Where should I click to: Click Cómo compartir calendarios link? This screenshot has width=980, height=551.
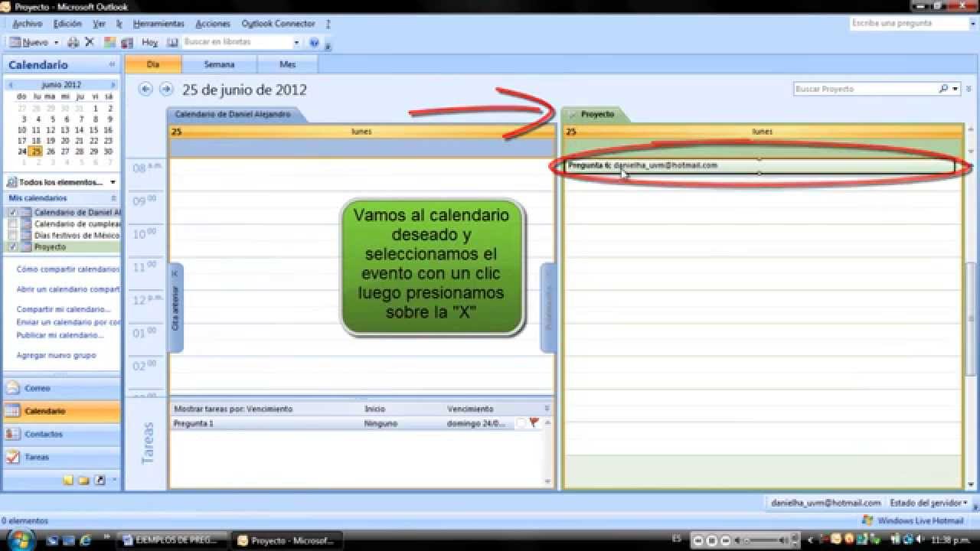[68, 269]
